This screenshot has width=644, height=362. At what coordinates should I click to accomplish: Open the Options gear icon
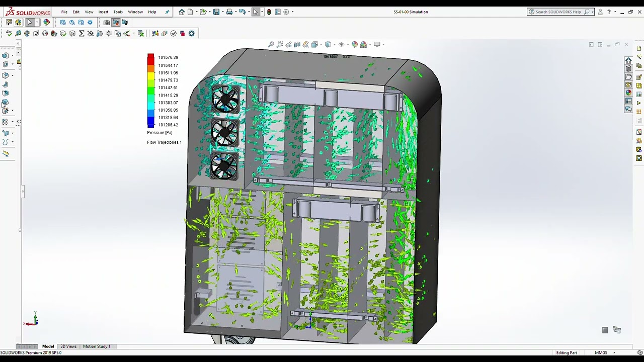click(x=286, y=12)
